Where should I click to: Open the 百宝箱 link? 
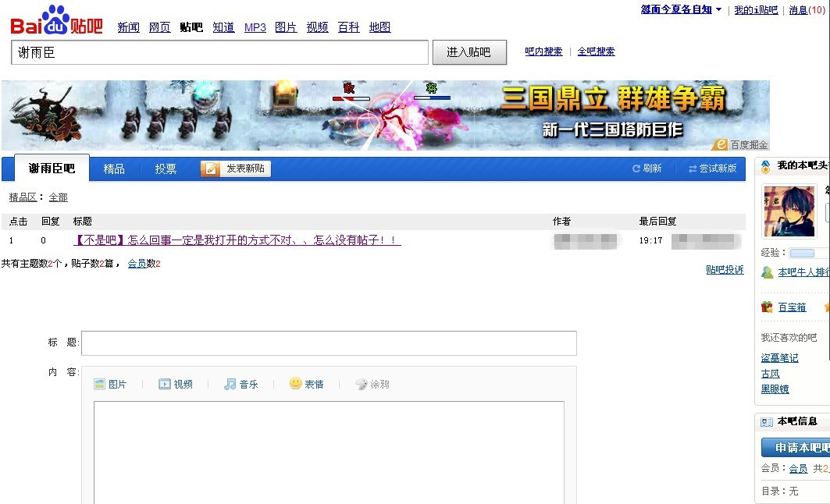coord(792,307)
